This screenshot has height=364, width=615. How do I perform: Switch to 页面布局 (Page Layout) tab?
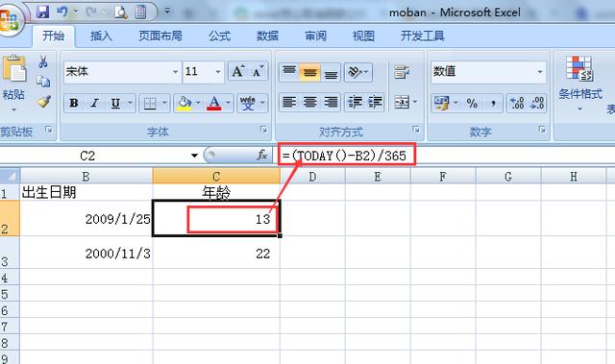(160, 36)
